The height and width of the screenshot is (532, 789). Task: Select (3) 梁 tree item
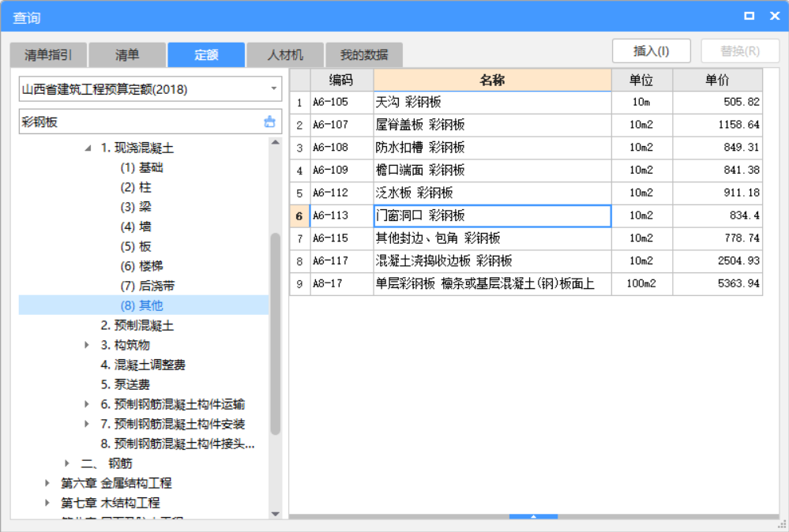[x=136, y=207]
